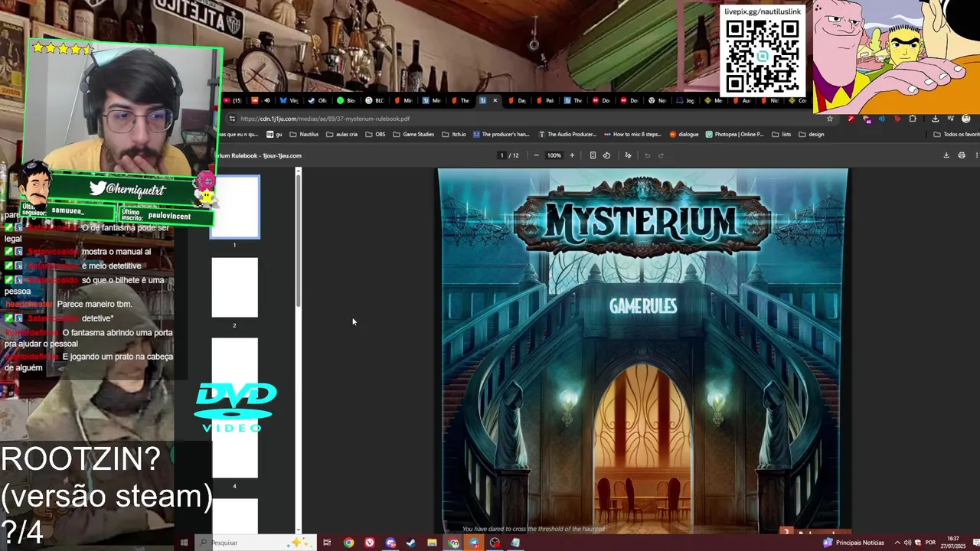The image size is (980, 551).
Task: Open Google Chrome from taskbar
Action: pos(348,543)
